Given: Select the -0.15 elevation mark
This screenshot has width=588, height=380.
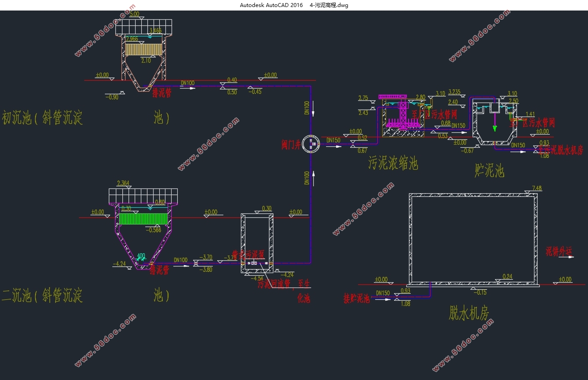Looking at the screenshot, I should tap(480, 292).
